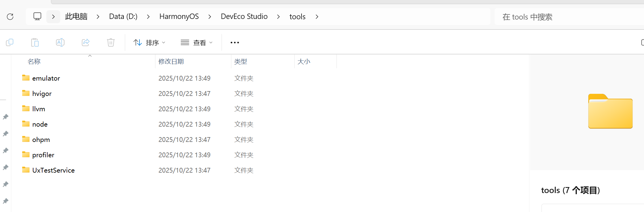Select the Rename icon
The image size is (644, 212).
pyautogui.click(x=60, y=42)
